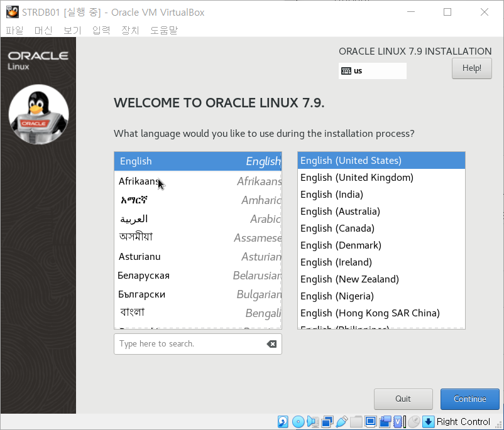Select English (United Kingdom) locale

click(381, 178)
